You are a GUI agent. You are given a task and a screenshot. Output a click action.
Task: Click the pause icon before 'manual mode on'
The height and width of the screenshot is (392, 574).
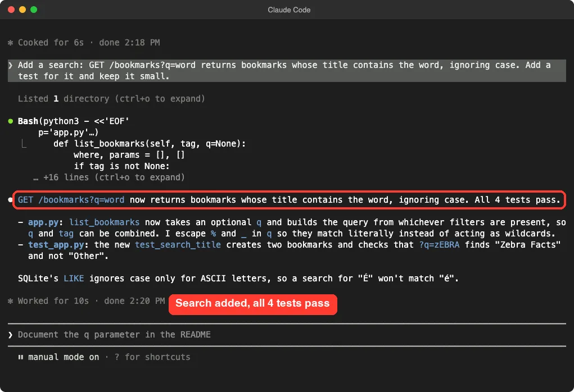click(x=21, y=357)
